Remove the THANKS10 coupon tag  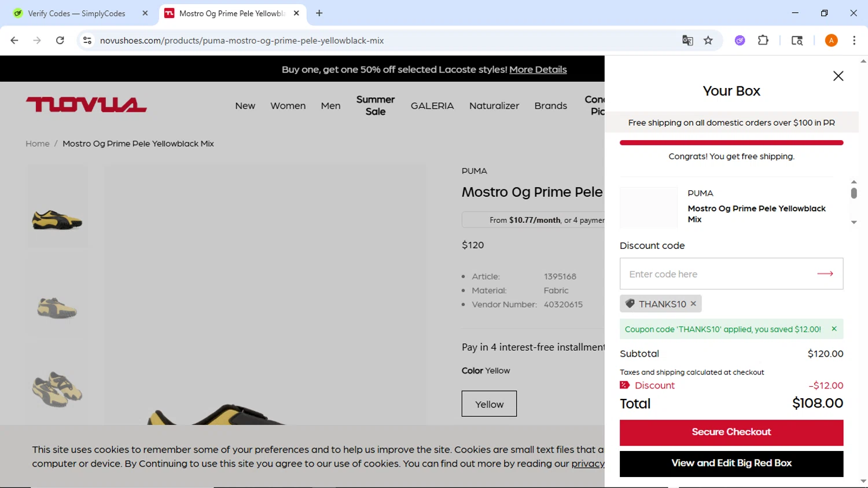(x=693, y=303)
